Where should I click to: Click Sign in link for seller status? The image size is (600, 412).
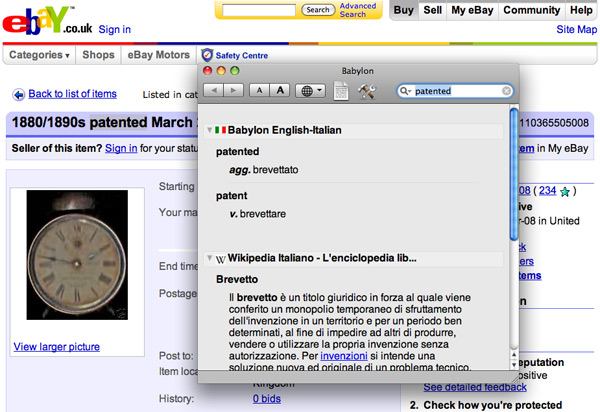pyautogui.click(x=121, y=148)
